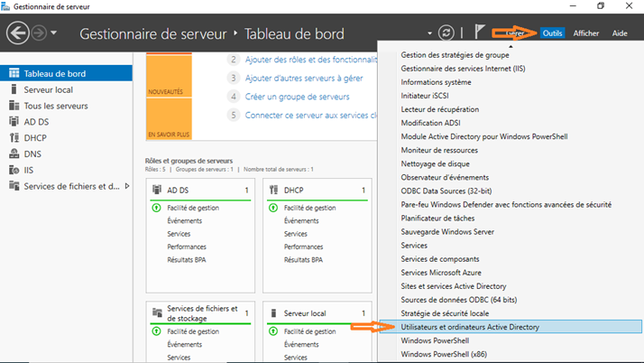
Task: Click green status icon in Serveur local tile
Action: click(273, 330)
